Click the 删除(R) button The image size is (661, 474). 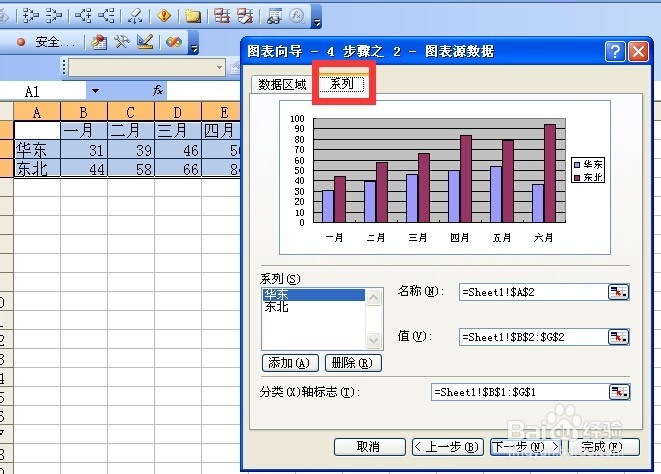point(353,363)
